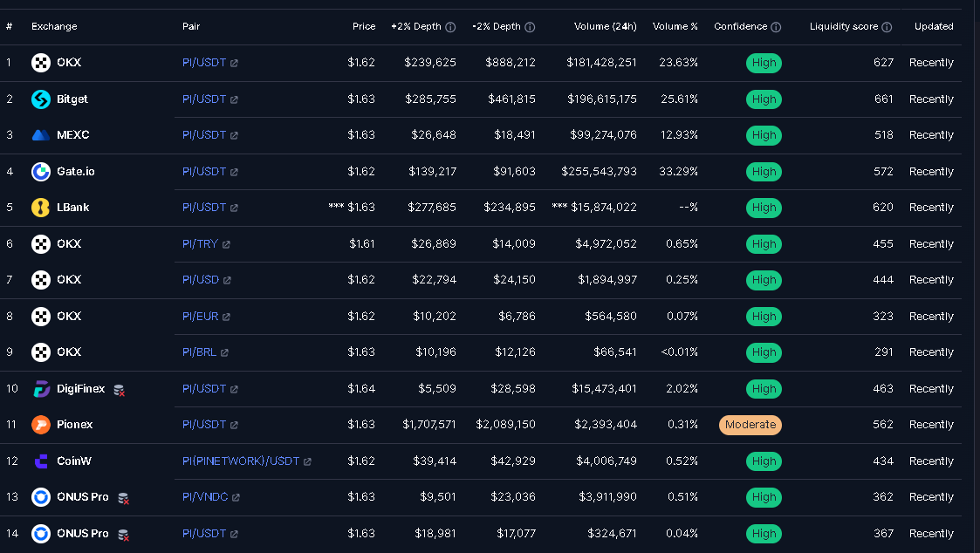Open the MEXC exchange name link

73,135
